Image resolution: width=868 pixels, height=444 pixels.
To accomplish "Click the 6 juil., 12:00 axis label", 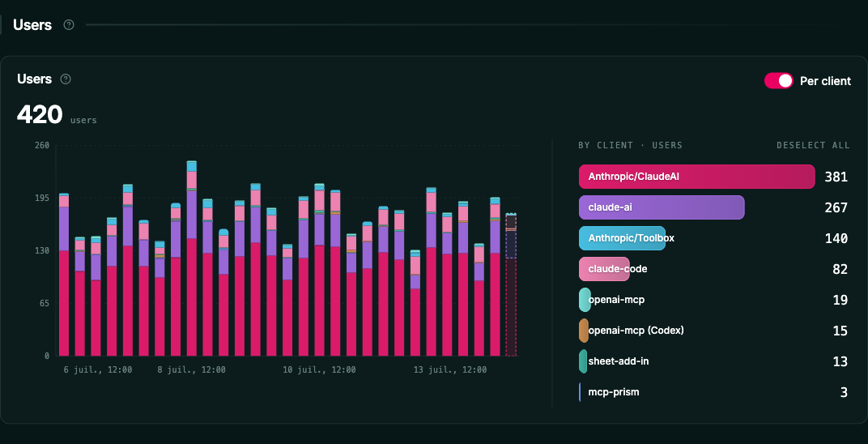I will pyautogui.click(x=98, y=369).
